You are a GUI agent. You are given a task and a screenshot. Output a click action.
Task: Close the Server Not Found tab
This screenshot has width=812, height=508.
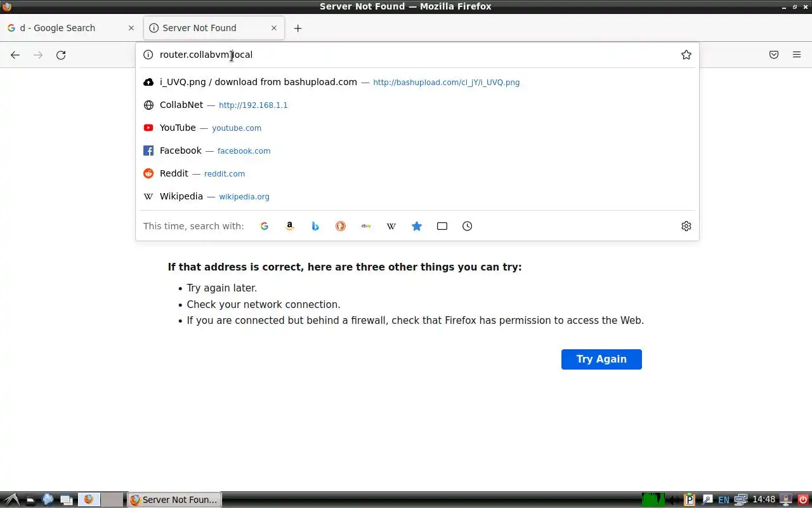click(274, 28)
